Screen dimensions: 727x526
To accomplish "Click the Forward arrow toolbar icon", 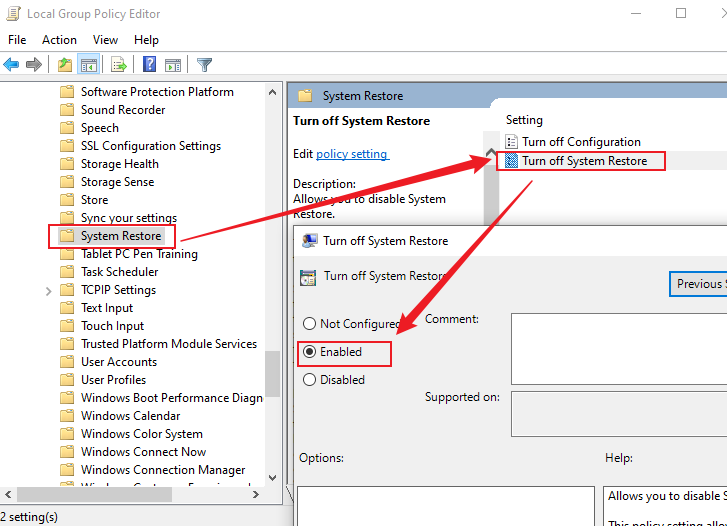I will coord(34,65).
